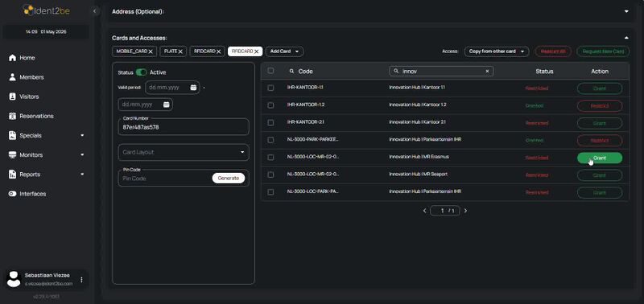Screen dimensions: 644x304
Task: Open Reservations in the sidebar
Action: pos(36,116)
